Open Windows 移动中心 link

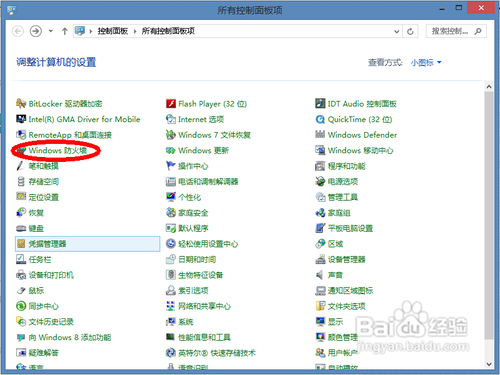tap(361, 151)
